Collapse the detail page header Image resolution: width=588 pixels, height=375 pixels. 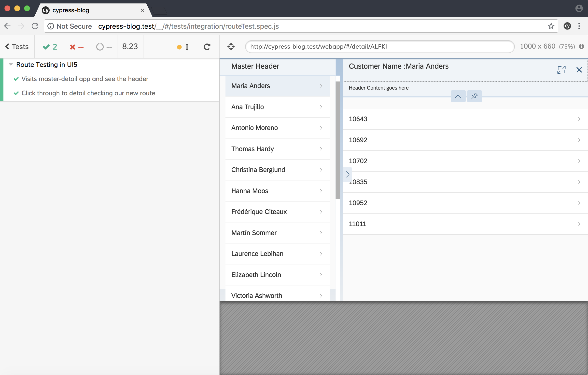[458, 96]
